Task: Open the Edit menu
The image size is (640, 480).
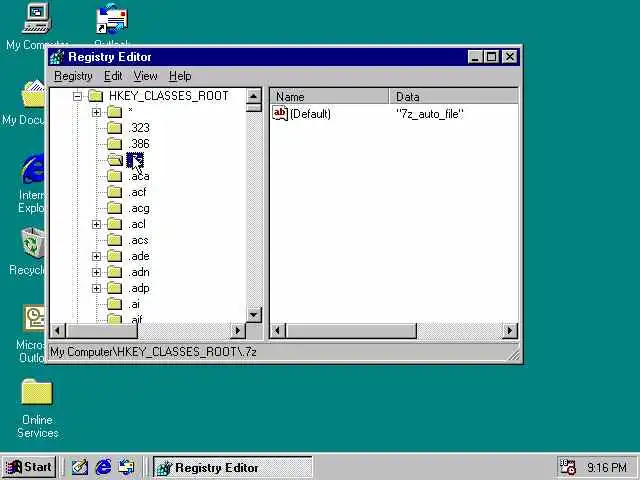Action: click(113, 76)
